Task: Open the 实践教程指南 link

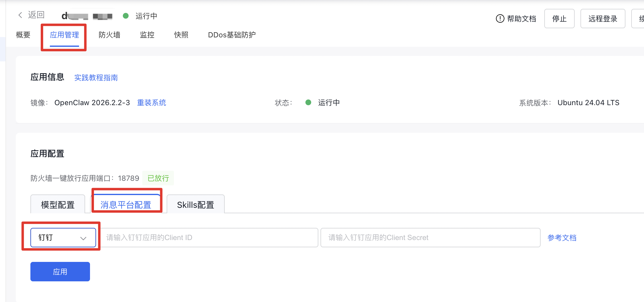Action: click(96, 78)
